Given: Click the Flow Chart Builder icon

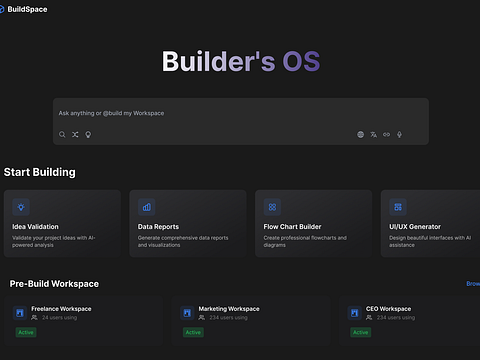Looking at the screenshot, I should [x=272, y=207].
